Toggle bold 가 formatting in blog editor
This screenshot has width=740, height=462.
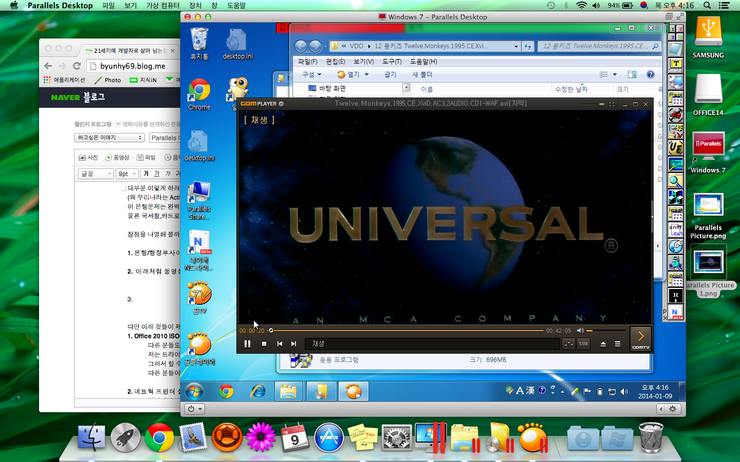(146, 174)
